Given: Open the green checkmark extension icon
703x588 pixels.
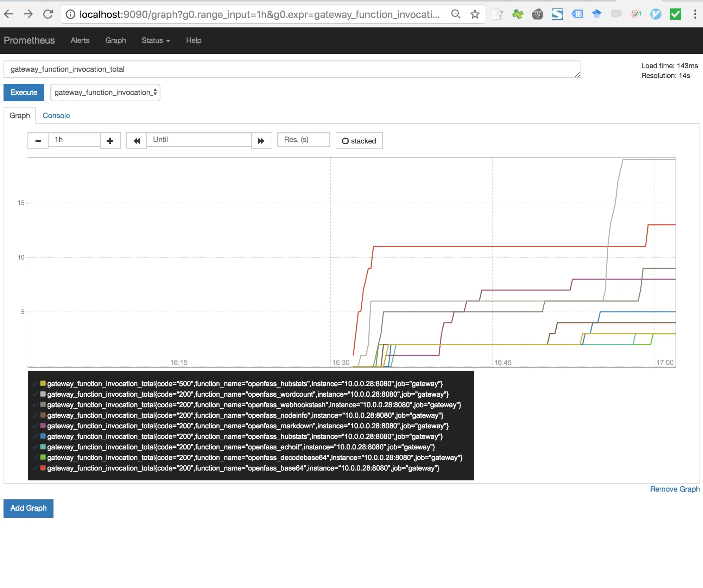Looking at the screenshot, I should [675, 14].
